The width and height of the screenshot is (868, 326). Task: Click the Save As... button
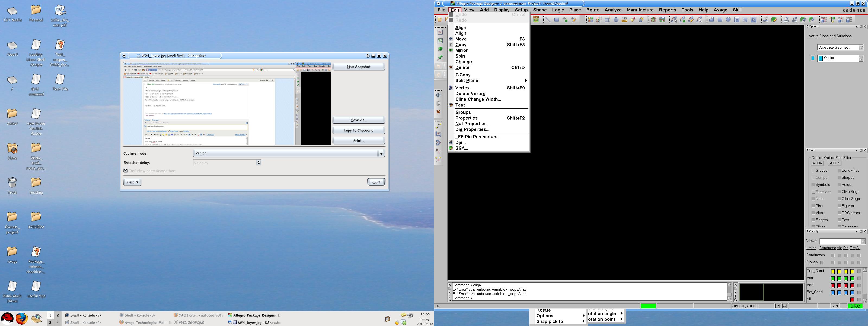[x=359, y=120]
